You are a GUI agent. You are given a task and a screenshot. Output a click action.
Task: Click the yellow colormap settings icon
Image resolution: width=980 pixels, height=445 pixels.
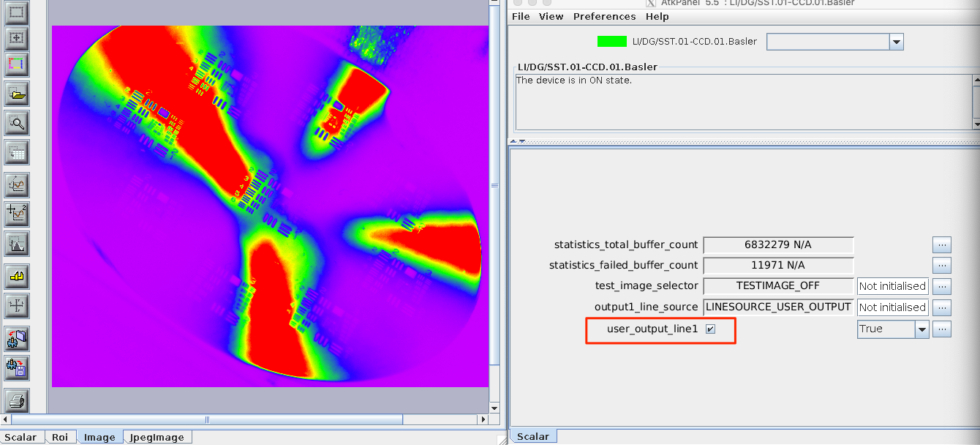tap(16, 276)
